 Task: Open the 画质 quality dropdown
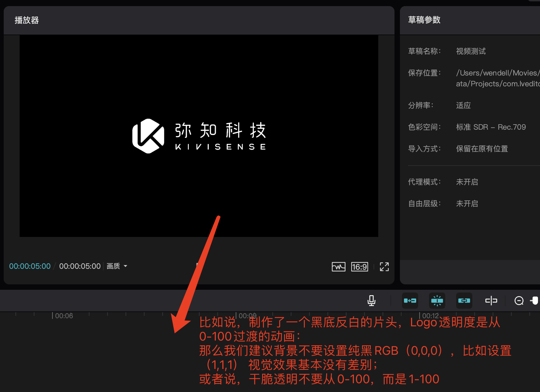pyautogui.click(x=113, y=266)
